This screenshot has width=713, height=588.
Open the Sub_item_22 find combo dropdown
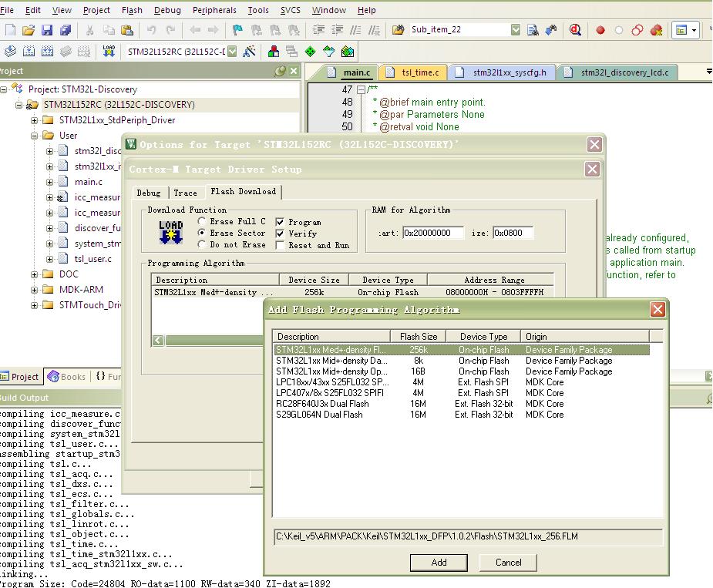pyautogui.click(x=516, y=30)
